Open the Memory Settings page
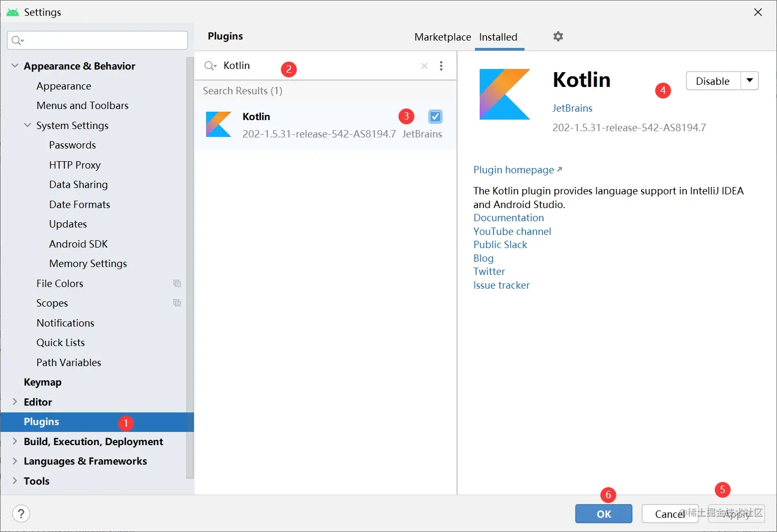Image resolution: width=777 pixels, height=532 pixels. pyautogui.click(x=88, y=263)
